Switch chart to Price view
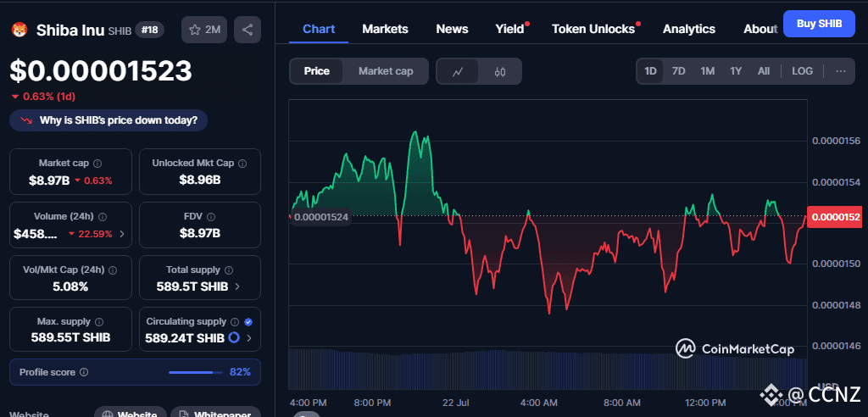This screenshot has height=417, width=868. click(x=317, y=71)
